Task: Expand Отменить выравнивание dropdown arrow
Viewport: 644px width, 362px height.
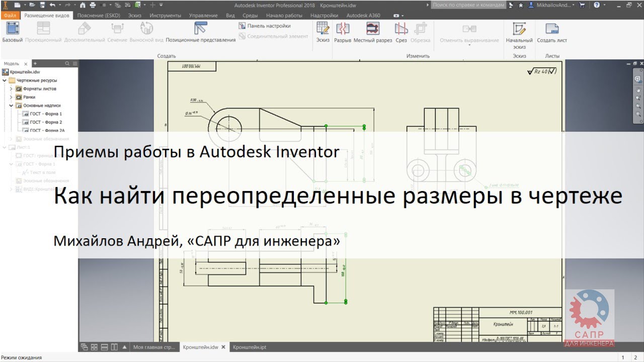Action: [469, 46]
